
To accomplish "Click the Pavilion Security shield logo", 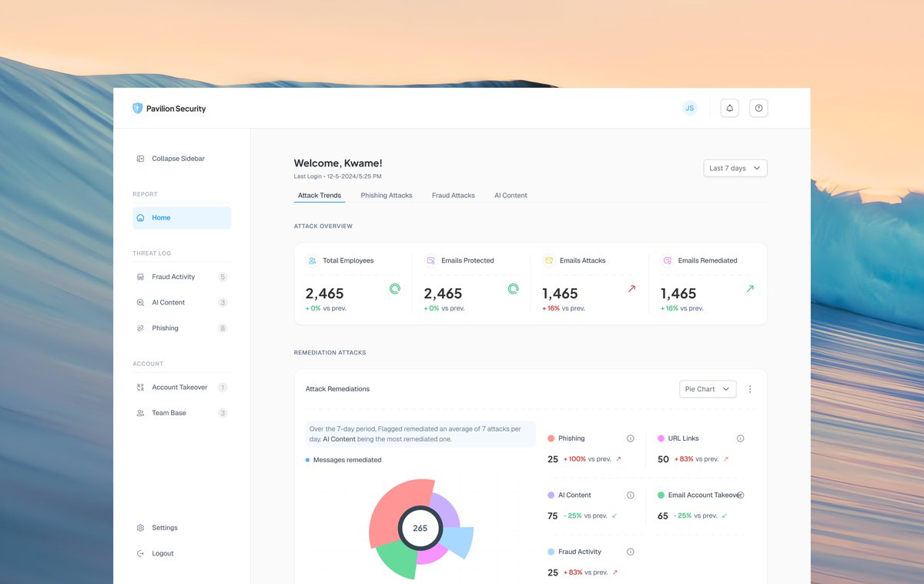I will (x=138, y=109).
